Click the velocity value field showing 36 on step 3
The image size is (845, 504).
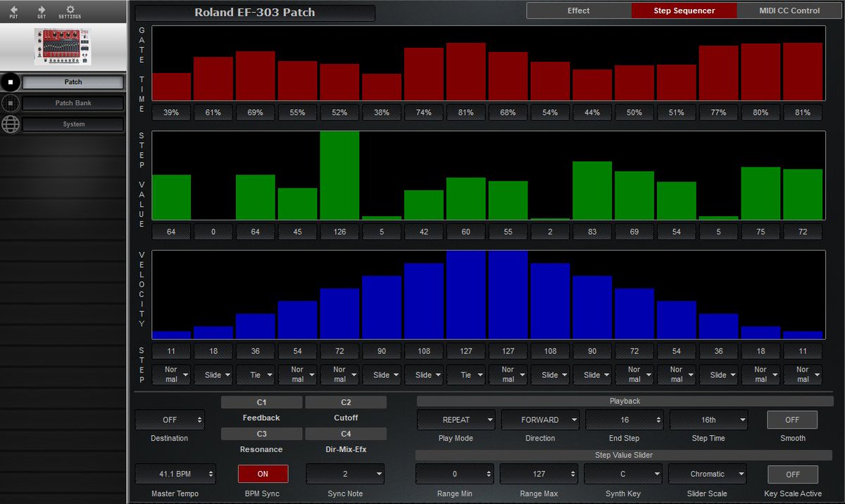click(x=256, y=351)
